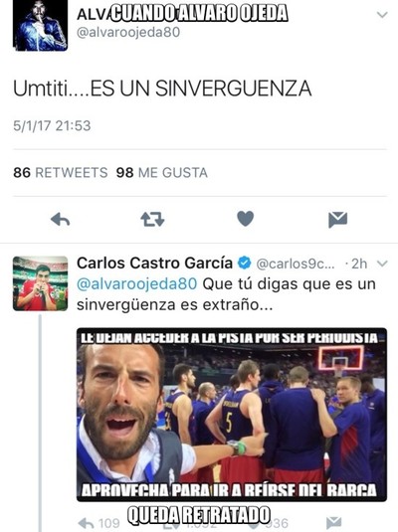The image size is (398, 532).
Task: Click the @alvaroojeda80 mention in the reply
Action: pyautogui.click(x=137, y=284)
